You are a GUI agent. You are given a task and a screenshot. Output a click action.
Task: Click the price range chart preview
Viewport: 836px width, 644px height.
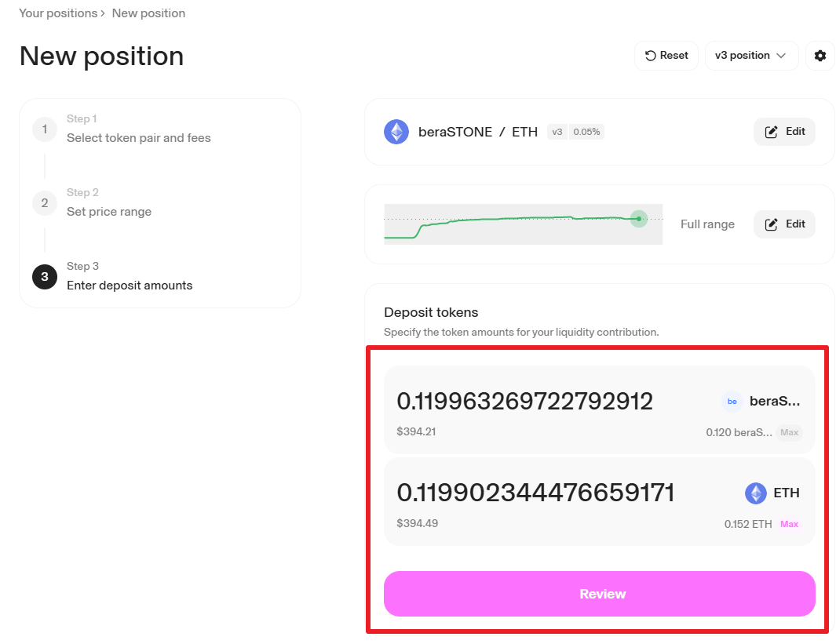pyautogui.click(x=523, y=224)
